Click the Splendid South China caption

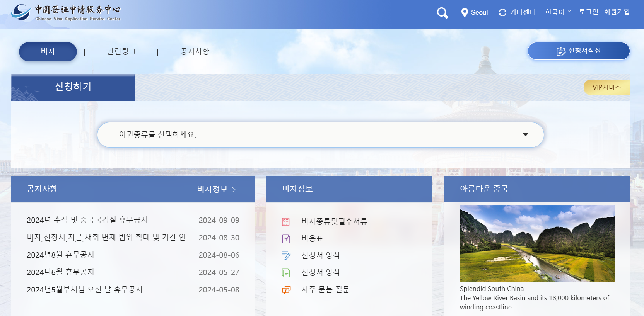click(x=492, y=289)
